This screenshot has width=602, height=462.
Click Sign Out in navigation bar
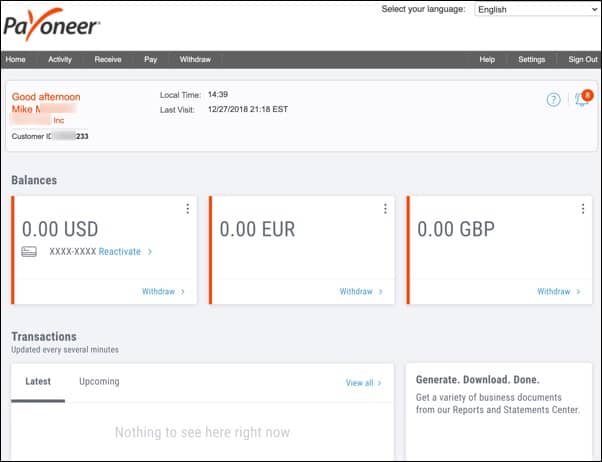click(x=582, y=60)
